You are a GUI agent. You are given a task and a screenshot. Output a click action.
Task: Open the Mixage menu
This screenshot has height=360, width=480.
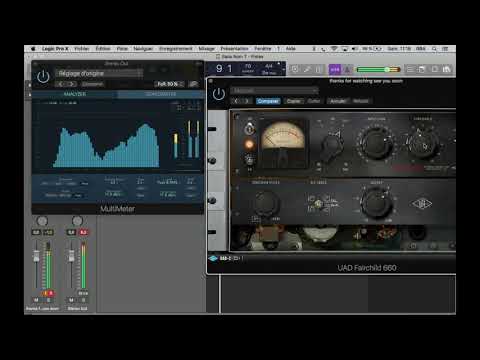click(207, 49)
